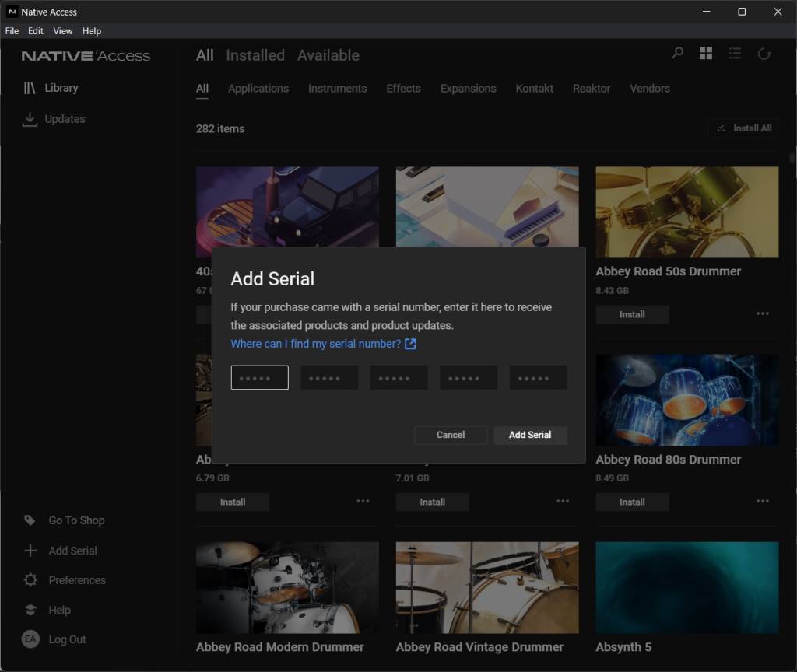Click the Absynth 5 product thumbnail
This screenshot has height=672, width=797.
tap(686, 587)
